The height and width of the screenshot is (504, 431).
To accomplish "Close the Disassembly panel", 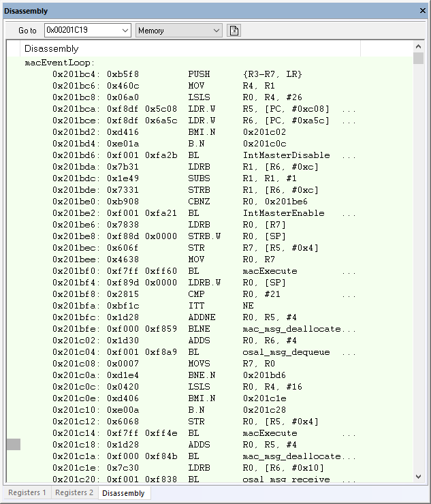I will [x=421, y=11].
